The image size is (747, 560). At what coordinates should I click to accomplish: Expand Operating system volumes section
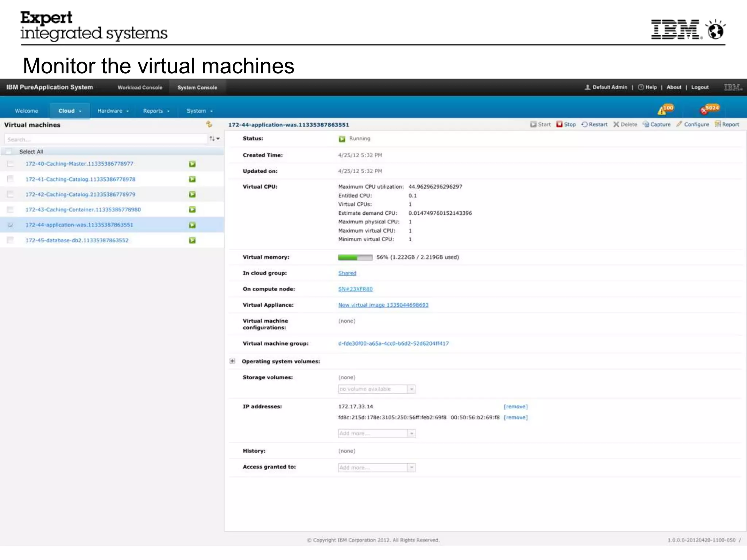point(232,361)
